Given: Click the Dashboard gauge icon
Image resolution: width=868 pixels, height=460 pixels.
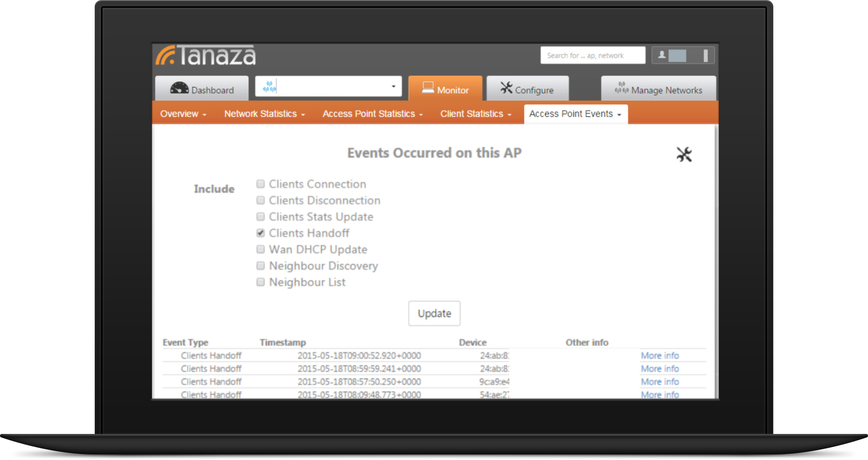Looking at the screenshot, I should [179, 88].
